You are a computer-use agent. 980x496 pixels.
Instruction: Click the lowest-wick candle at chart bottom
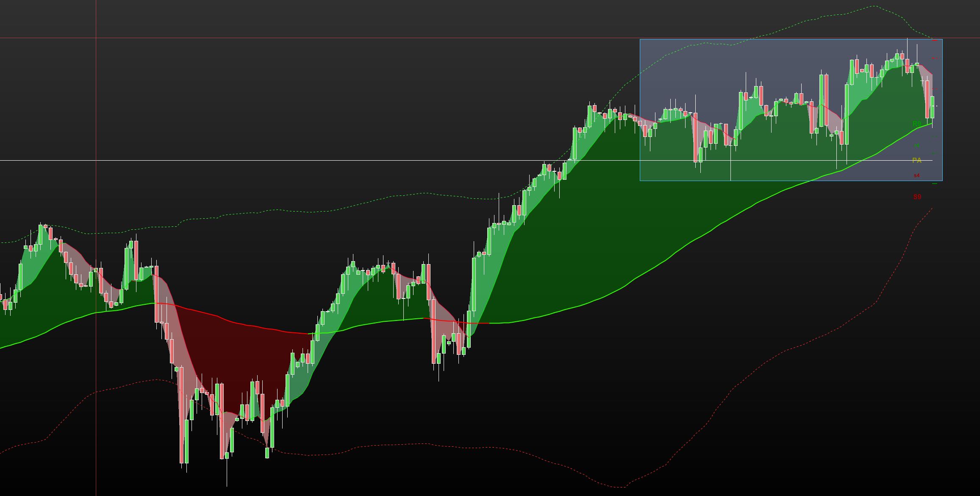[x=227, y=456]
